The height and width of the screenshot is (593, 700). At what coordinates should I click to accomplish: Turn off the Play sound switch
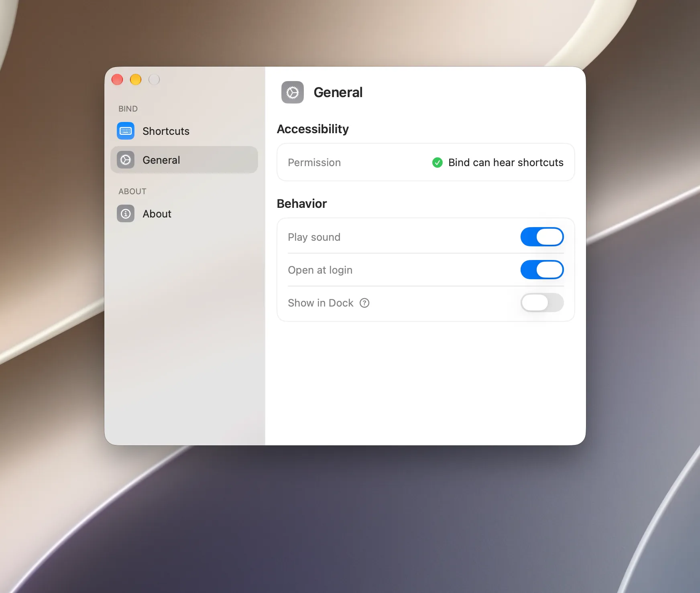pyautogui.click(x=542, y=237)
